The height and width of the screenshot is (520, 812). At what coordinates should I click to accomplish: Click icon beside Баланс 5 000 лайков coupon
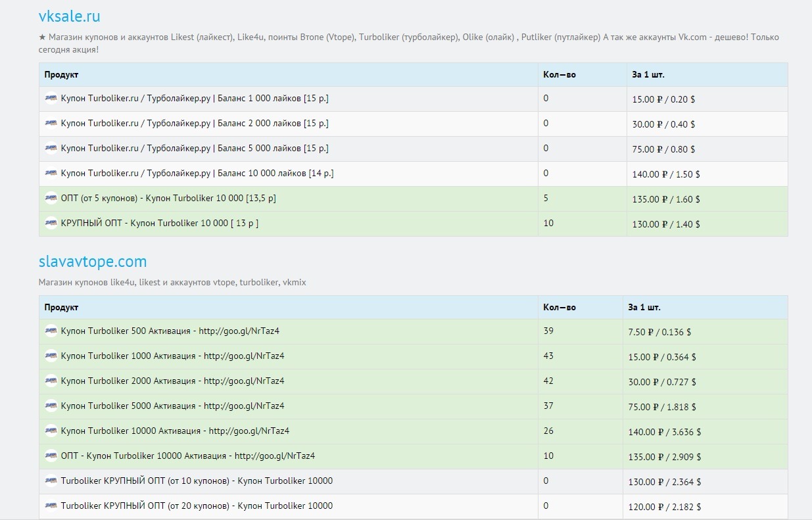coord(51,149)
